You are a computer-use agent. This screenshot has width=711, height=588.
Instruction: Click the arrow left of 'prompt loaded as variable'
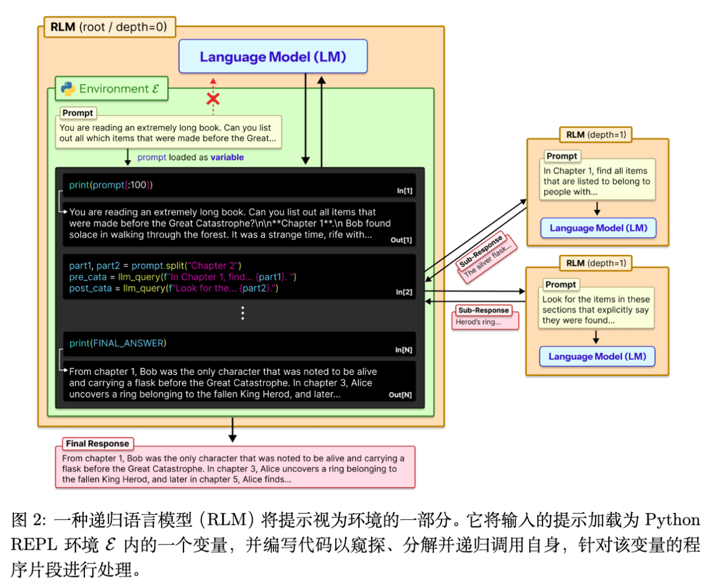click(x=128, y=157)
